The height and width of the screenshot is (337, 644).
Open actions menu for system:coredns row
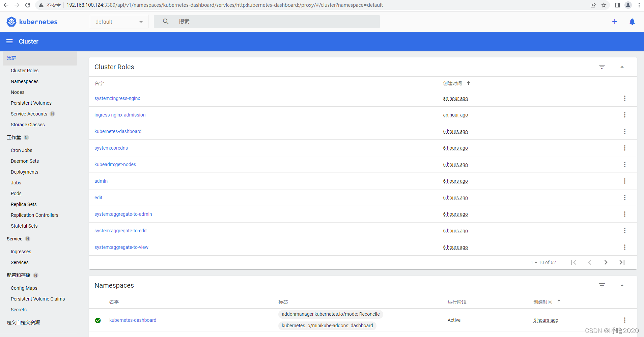pos(625,148)
